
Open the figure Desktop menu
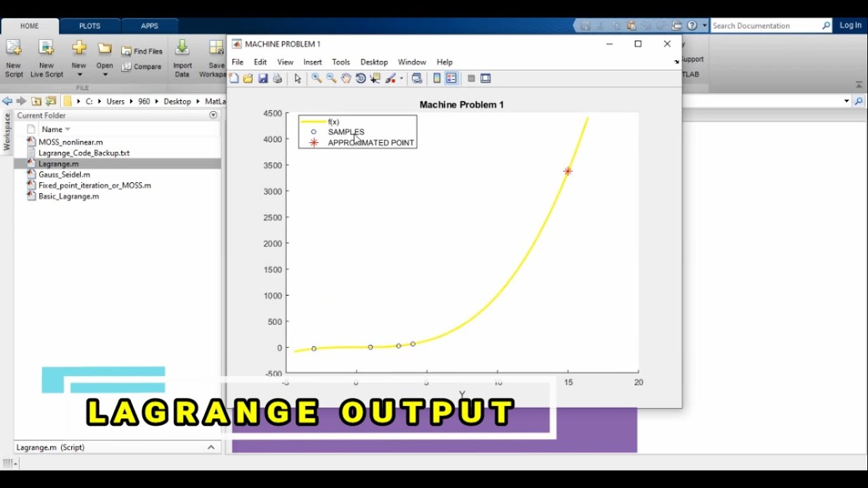[x=374, y=62]
